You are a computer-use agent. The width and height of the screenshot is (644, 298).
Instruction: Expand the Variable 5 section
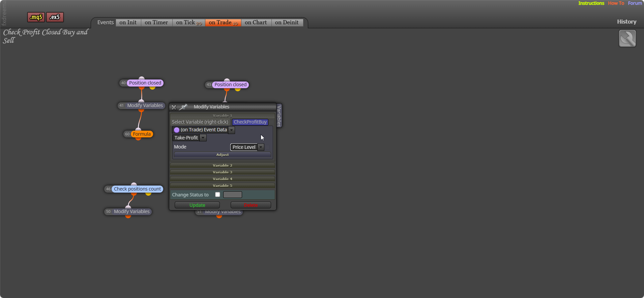coord(223,186)
